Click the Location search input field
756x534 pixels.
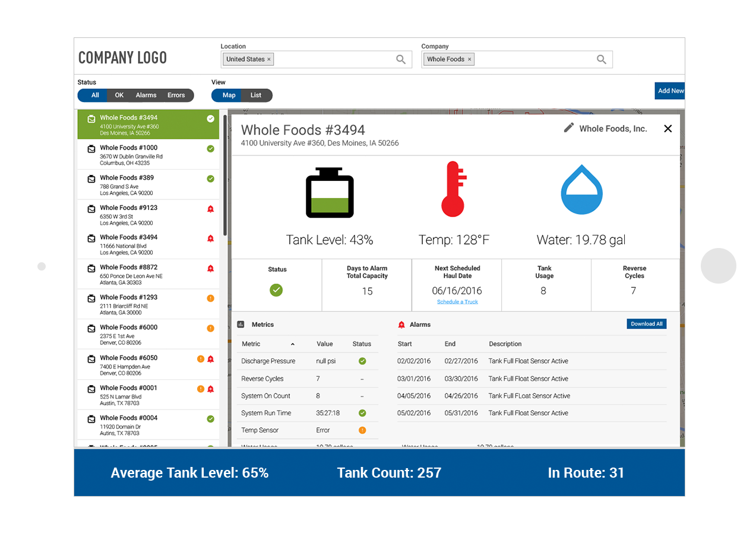click(317, 59)
